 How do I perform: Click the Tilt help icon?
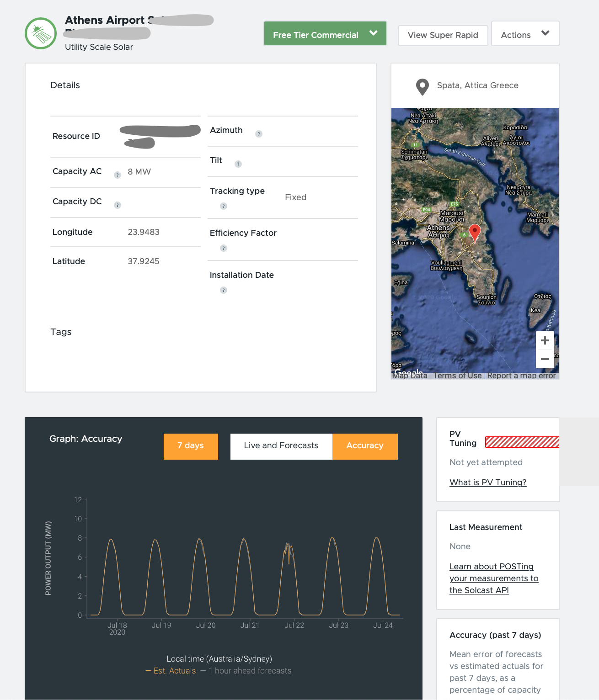[238, 164]
